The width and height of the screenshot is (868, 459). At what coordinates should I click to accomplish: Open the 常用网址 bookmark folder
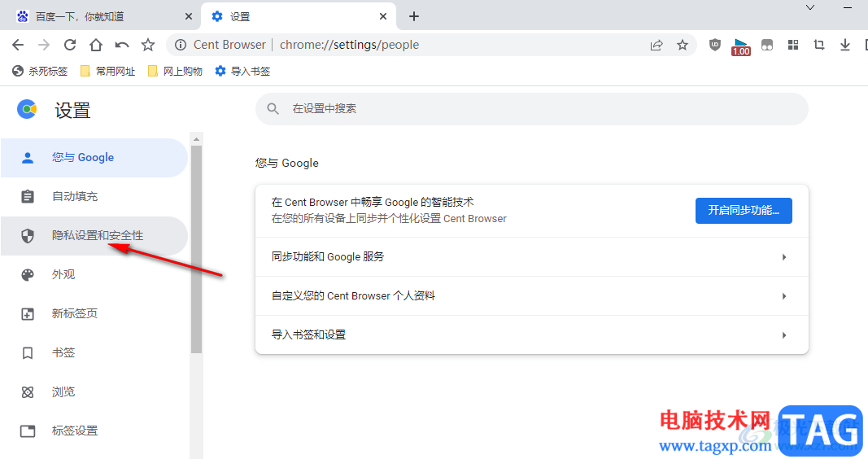point(108,71)
